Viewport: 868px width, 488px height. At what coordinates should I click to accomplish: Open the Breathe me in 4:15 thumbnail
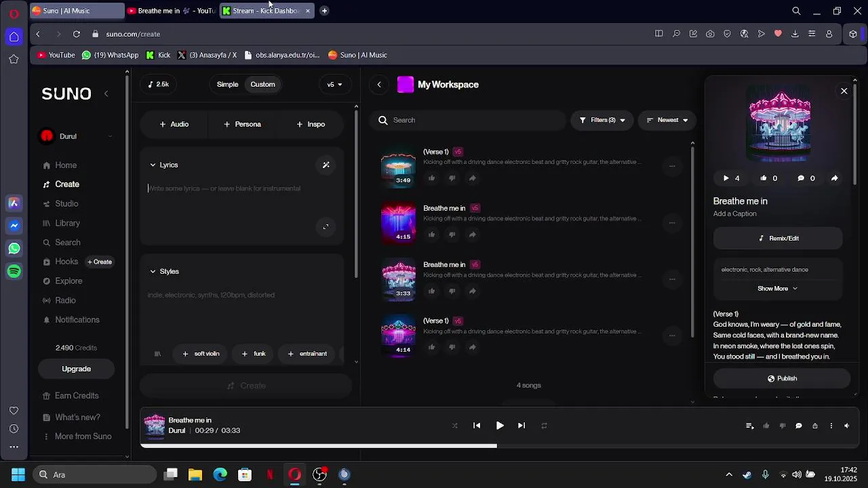(x=398, y=223)
